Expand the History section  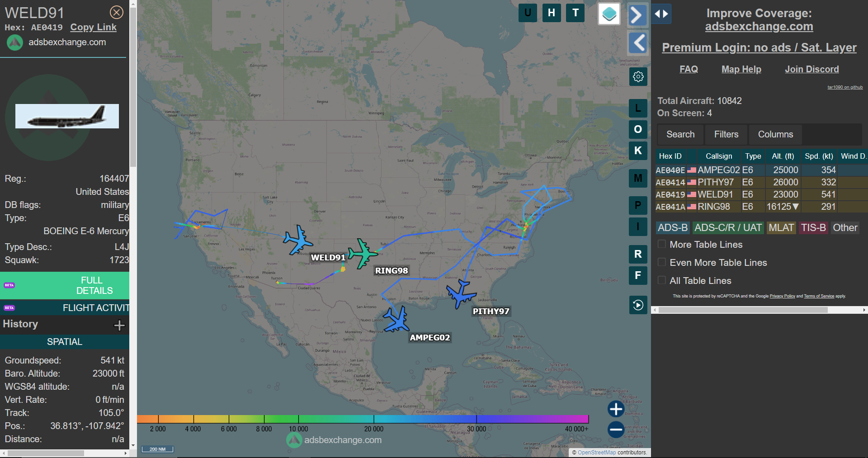119,325
